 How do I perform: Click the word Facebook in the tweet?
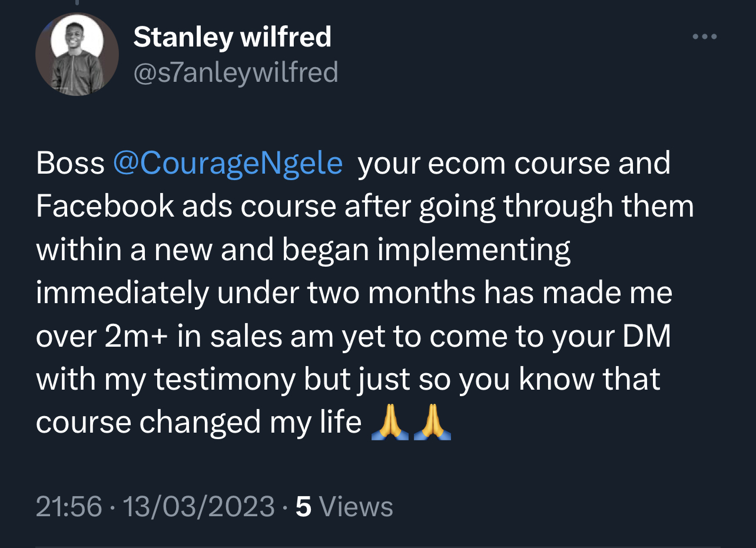point(105,206)
